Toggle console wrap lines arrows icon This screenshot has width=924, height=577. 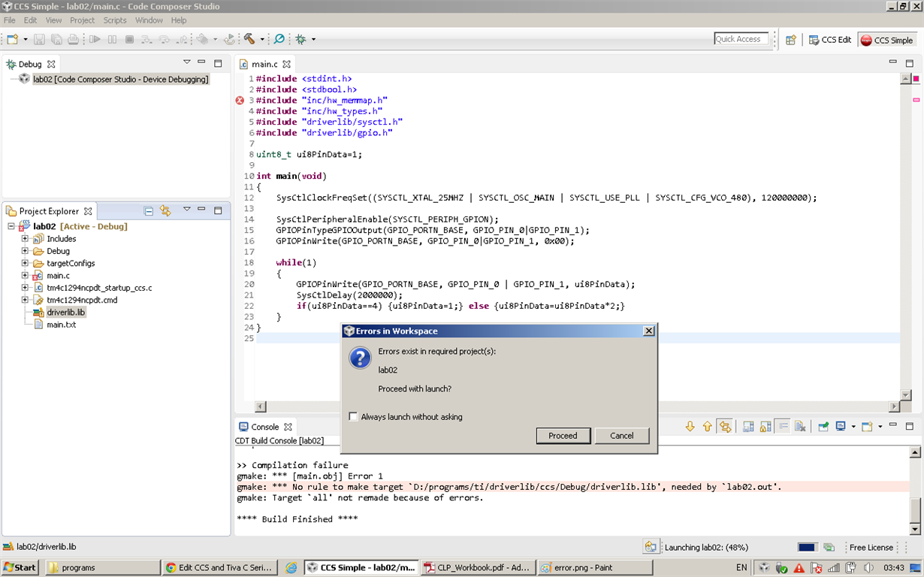(725, 427)
